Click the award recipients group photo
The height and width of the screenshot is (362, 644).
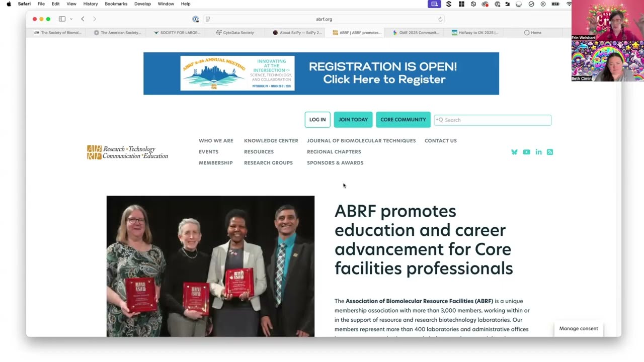coord(210,266)
